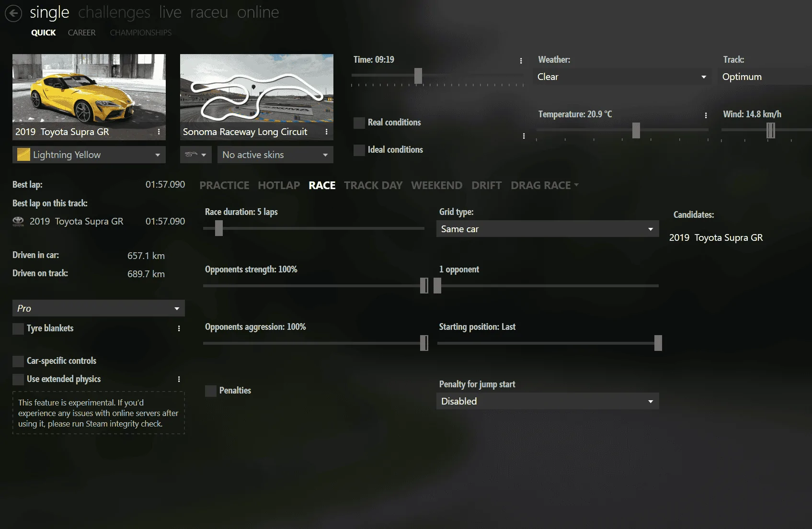812x529 pixels.
Task: Open the Pro assists preset dropdown
Action: click(99, 308)
